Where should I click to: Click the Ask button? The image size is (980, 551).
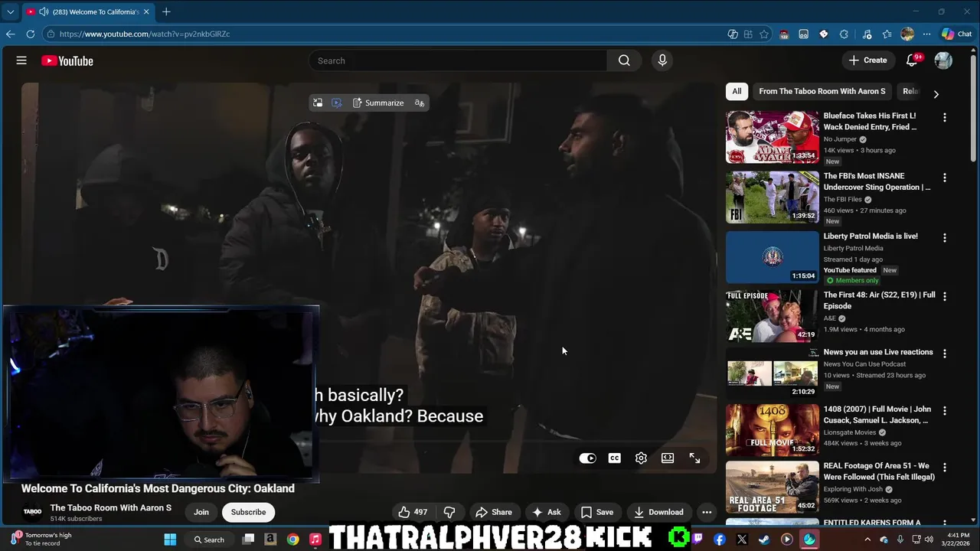(547, 512)
